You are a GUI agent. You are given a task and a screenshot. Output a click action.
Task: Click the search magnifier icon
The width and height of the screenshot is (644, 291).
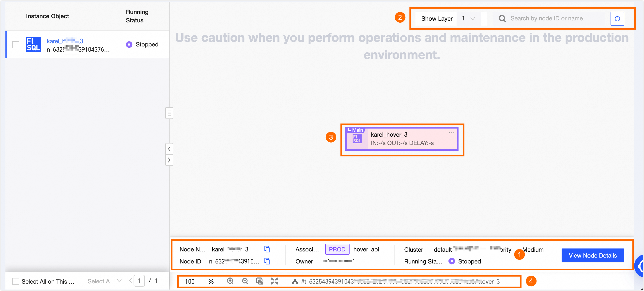pos(502,18)
